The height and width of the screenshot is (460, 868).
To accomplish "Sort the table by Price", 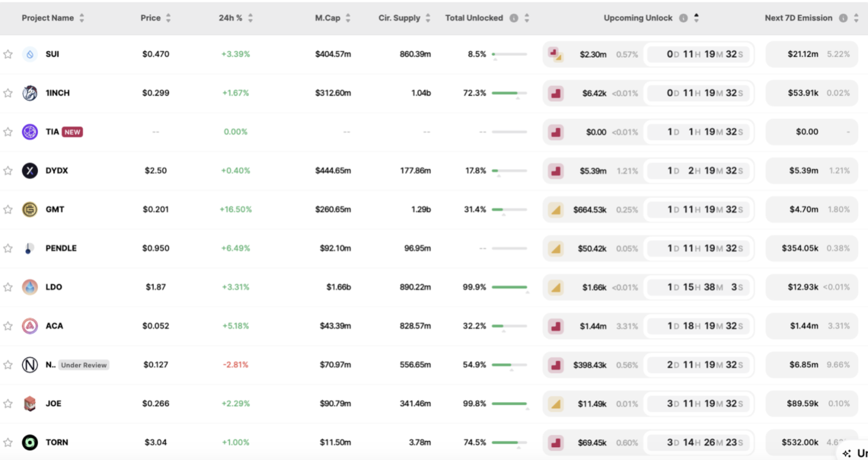I will point(168,18).
